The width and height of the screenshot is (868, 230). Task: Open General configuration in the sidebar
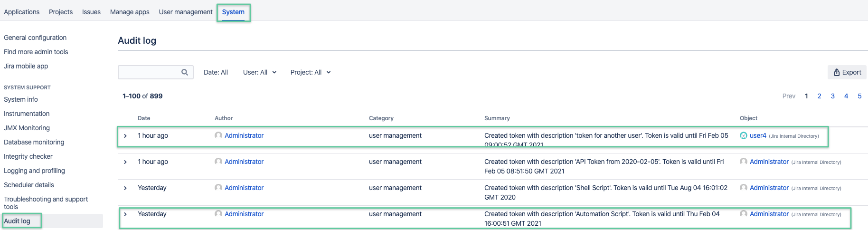coord(35,38)
